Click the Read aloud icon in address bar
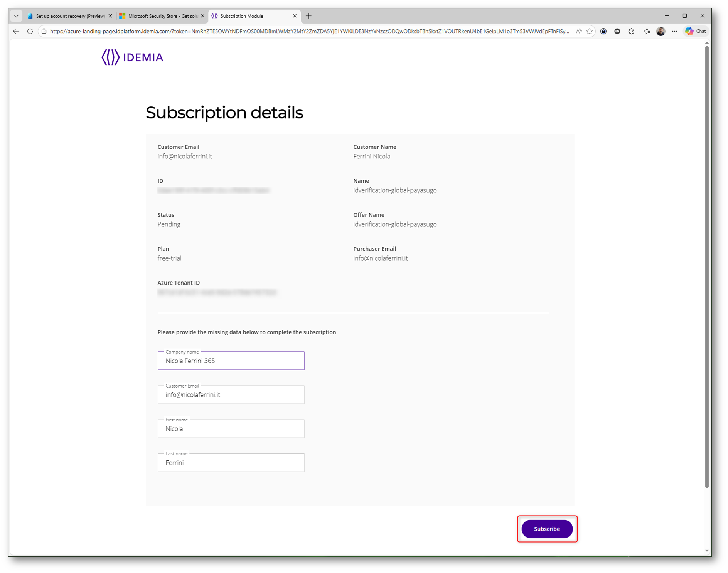The width and height of the screenshot is (728, 573). [x=578, y=31]
